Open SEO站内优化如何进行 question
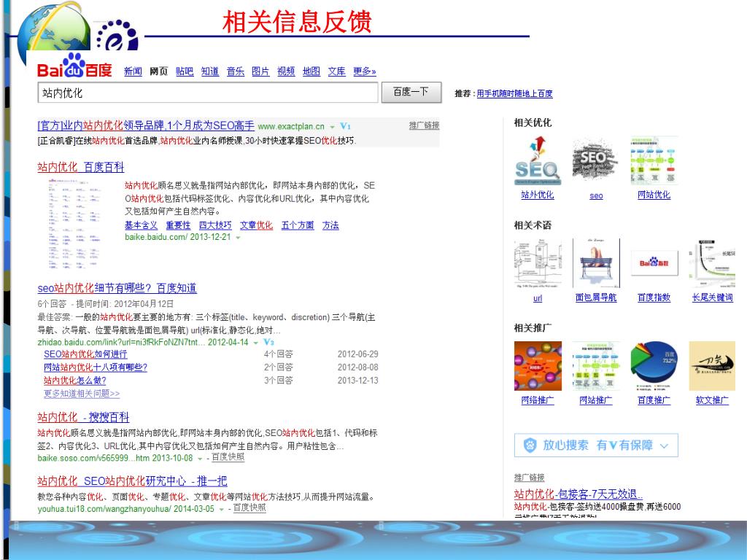 85,354
